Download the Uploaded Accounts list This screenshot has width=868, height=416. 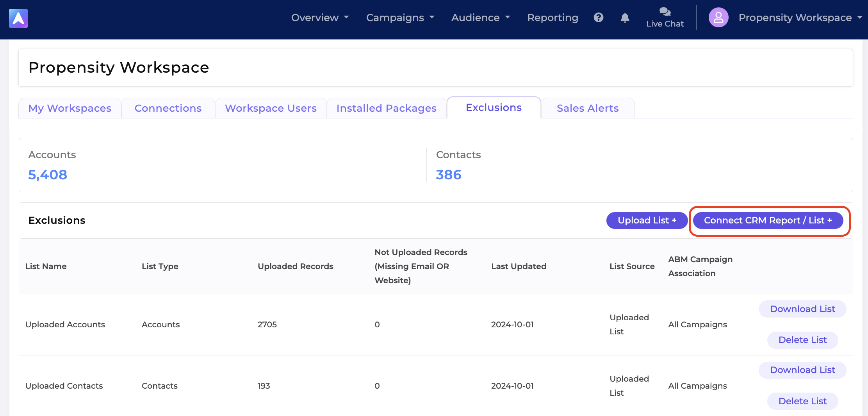802,309
